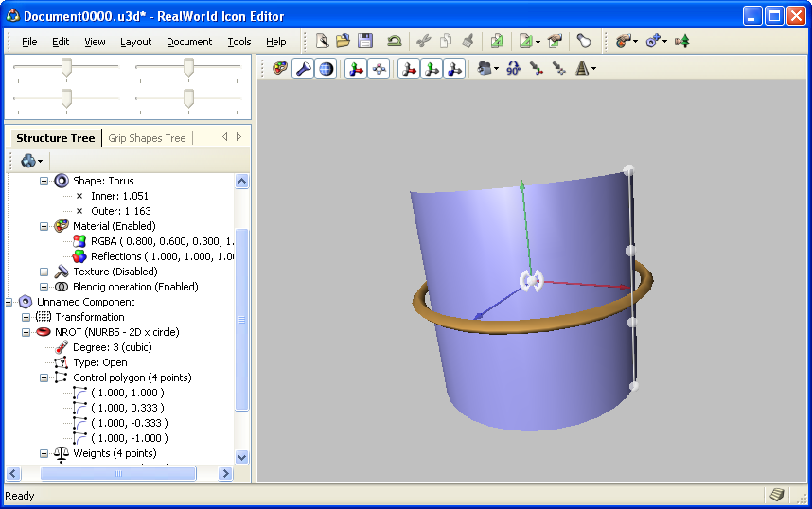Toggle the grip points display button
The height and width of the screenshot is (509, 812).
380,68
